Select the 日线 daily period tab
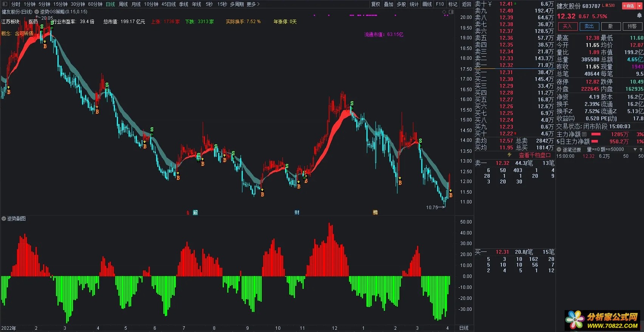This screenshot has height=332, width=644. (x=110, y=4)
